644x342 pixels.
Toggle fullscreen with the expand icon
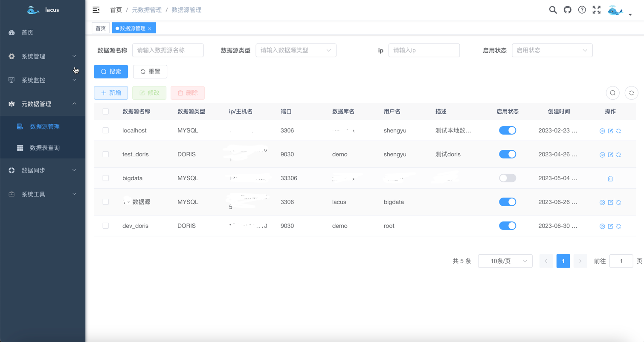(x=596, y=10)
